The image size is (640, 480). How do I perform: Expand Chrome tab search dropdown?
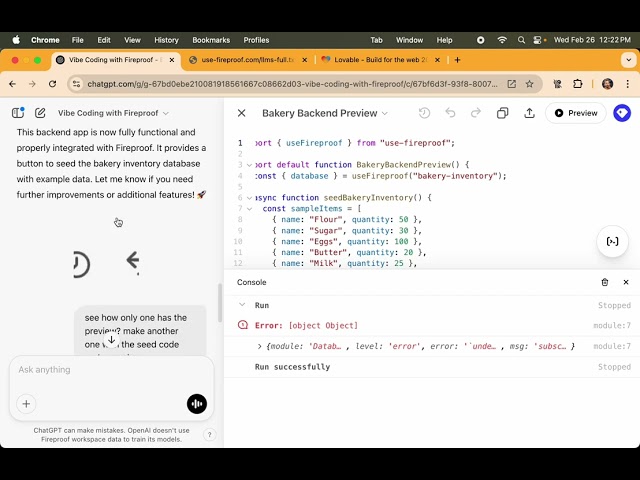coord(629,60)
